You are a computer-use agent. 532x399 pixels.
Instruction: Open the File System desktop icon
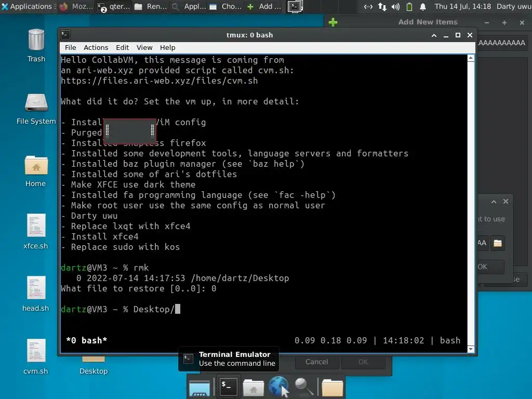pyautogui.click(x=36, y=109)
